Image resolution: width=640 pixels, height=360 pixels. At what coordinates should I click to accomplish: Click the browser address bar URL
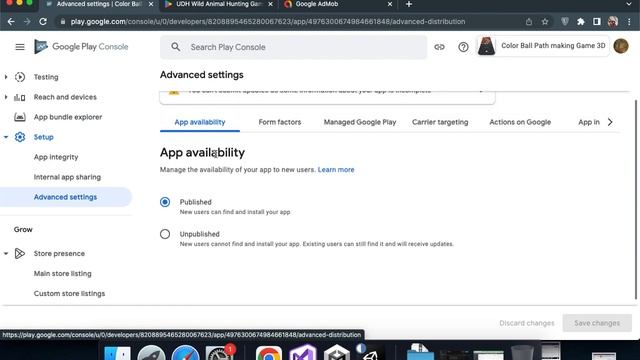268,22
